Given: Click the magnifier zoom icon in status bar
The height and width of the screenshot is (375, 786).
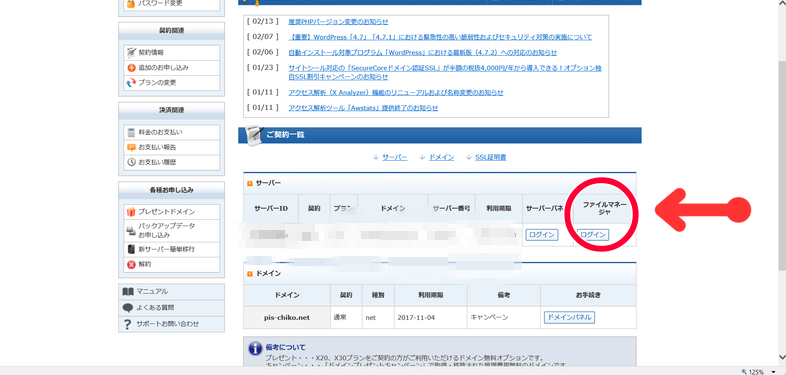Looking at the screenshot, I should (x=744, y=371).
